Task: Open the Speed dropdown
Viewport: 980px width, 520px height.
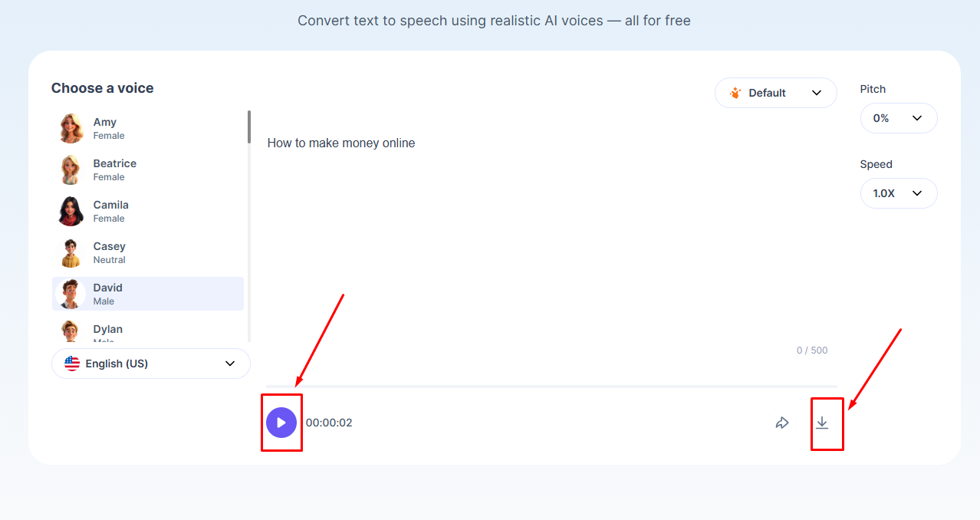Action: tap(898, 193)
